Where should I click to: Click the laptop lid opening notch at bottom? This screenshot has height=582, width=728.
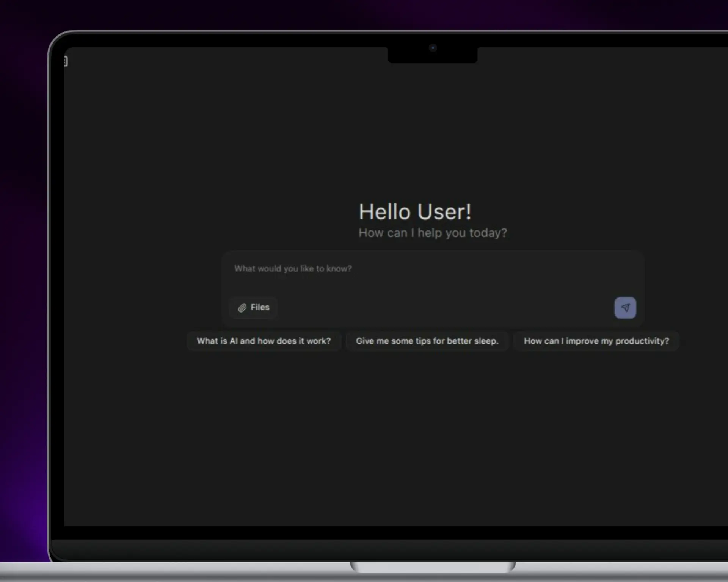tap(433, 567)
